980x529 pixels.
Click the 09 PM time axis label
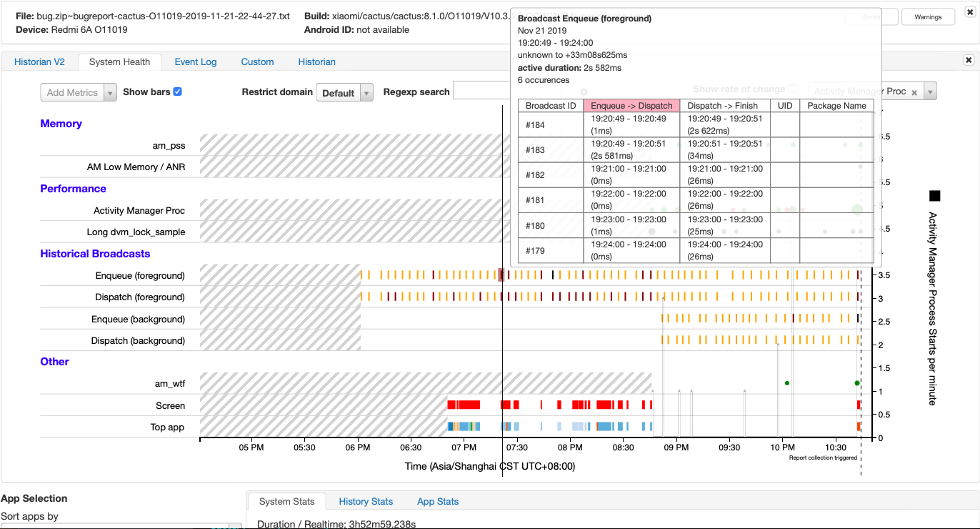pyautogui.click(x=676, y=448)
